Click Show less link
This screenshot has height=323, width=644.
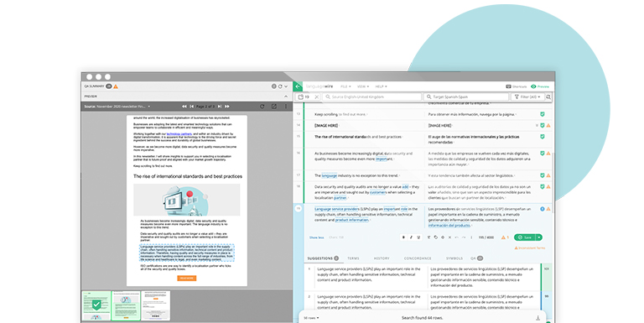click(x=316, y=237)
